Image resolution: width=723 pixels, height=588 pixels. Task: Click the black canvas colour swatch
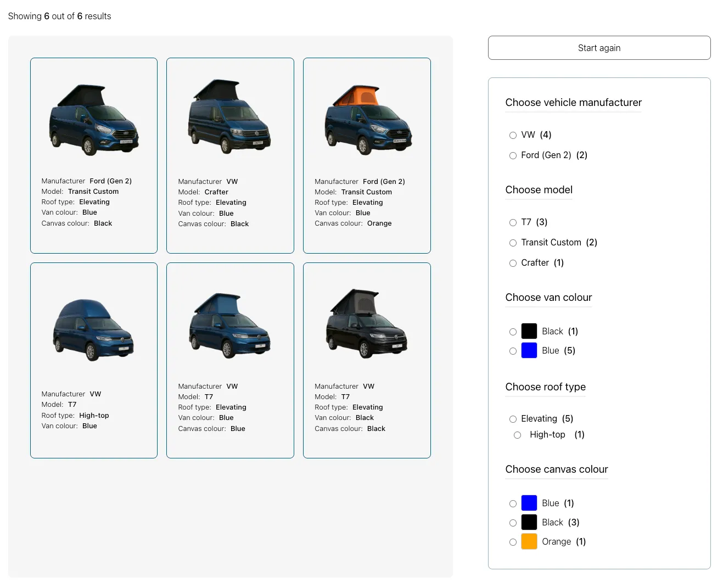click(529, 522)
